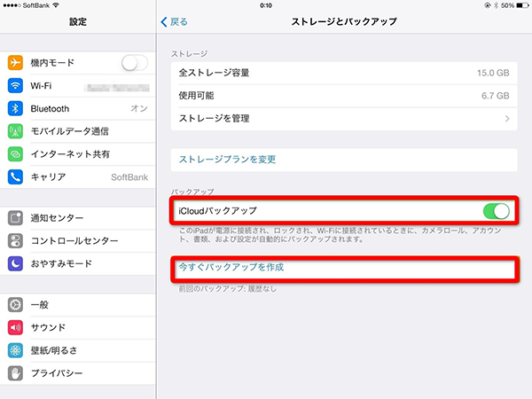
Task: Open サウンド settings
Action: point(78,327)
